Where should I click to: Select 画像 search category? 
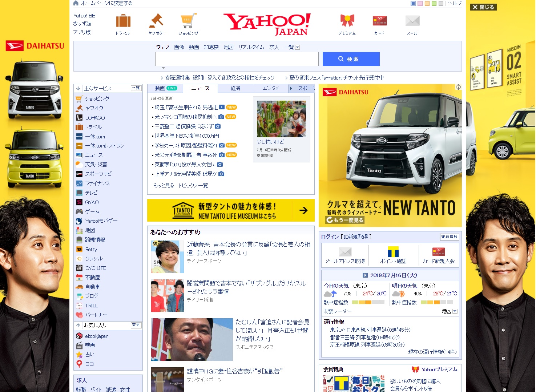pos(179,47)
